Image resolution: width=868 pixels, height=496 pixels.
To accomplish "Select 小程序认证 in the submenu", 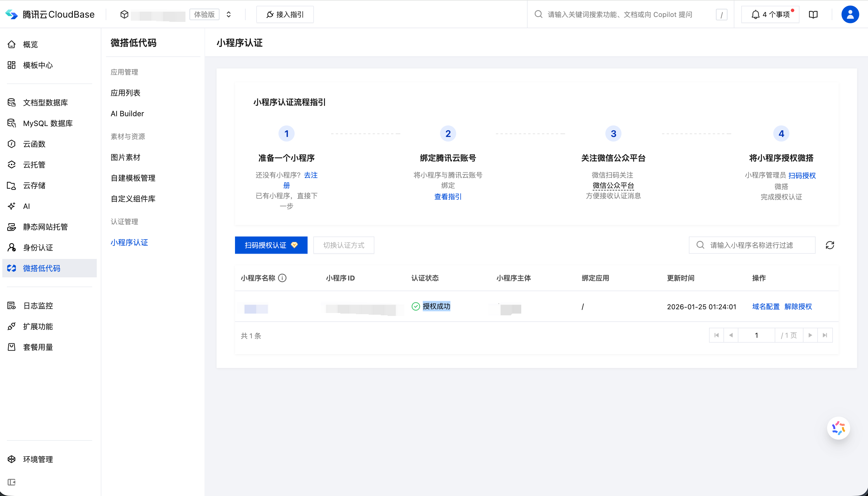I will [129, 243].
